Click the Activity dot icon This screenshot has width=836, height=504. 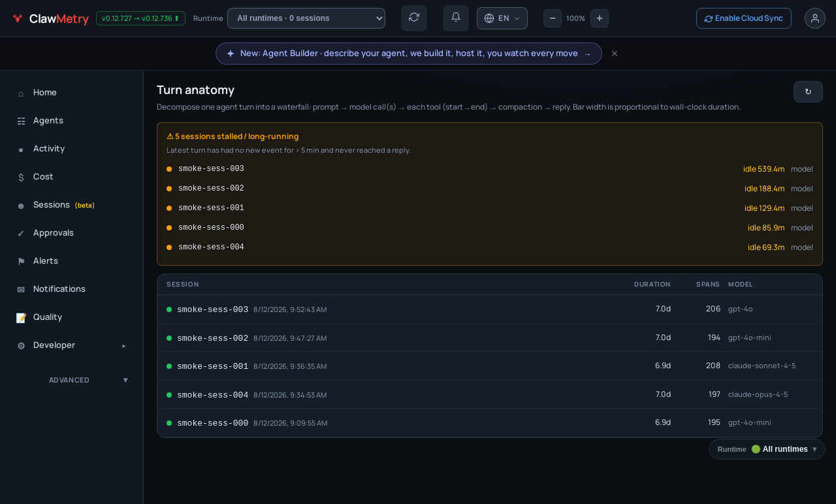[21, 150]
